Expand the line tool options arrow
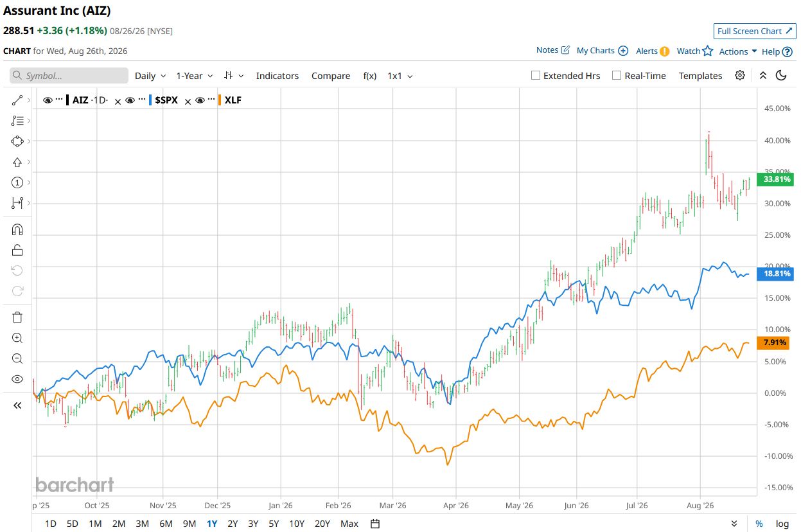This screenshot has width=801, height=532. 28,100
